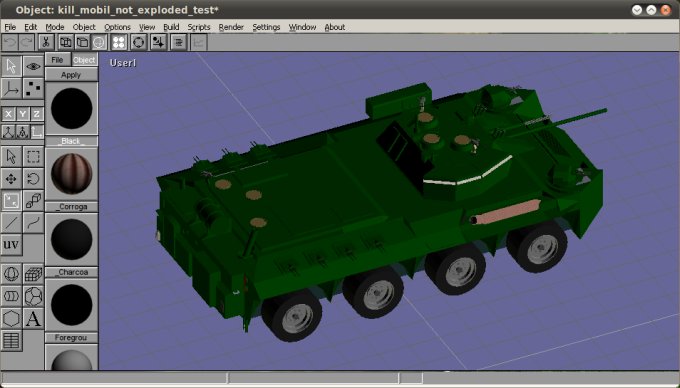The width and height of the screenshot is (680, 388).
Task: Activate the point edit mode dots icon
Action: tap(33, 89)
